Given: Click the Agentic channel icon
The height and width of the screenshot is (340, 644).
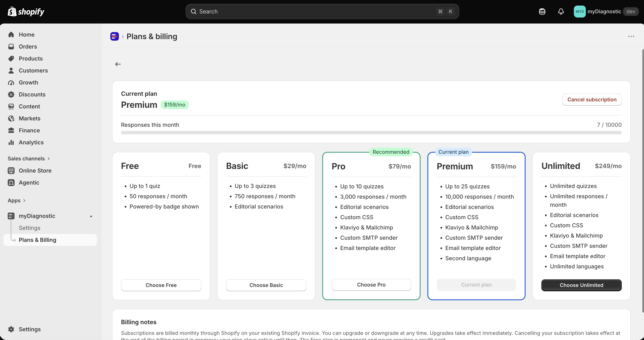Looking at the screenshot, I should 11,182.
